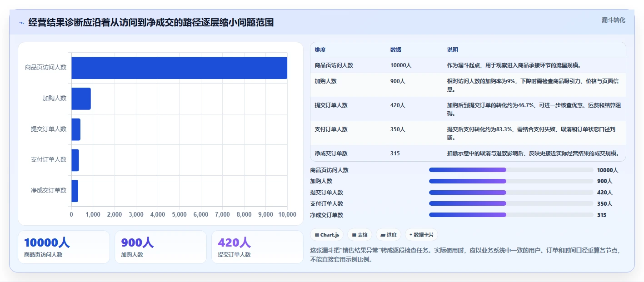Click the 10,000 tick on the chart x-axis

[x=287, y=214]
